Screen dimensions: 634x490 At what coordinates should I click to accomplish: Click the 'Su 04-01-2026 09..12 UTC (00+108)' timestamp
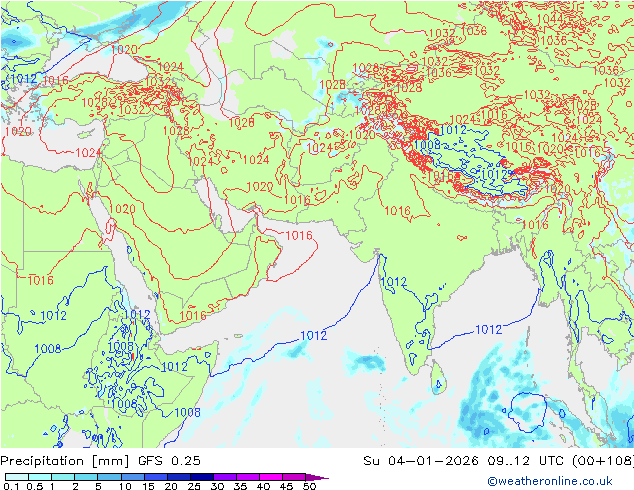[498, 461]
